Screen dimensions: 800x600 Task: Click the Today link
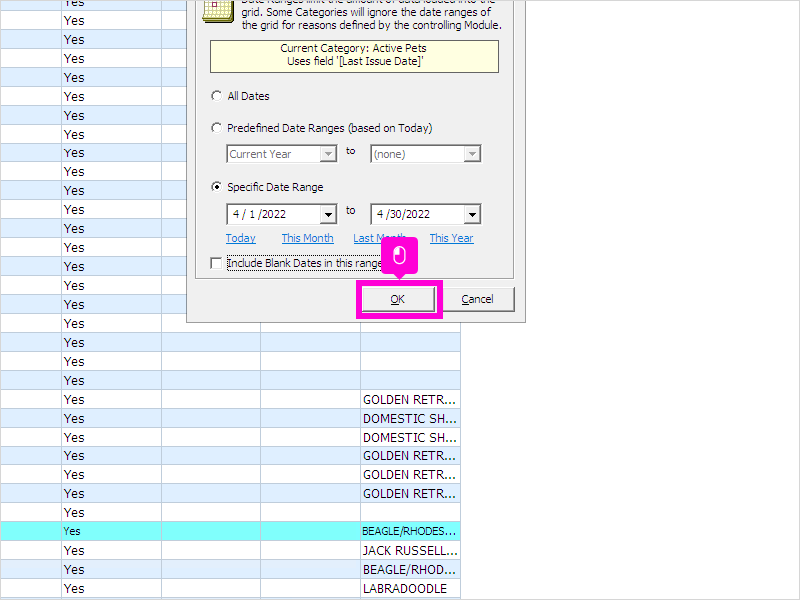click(241, 238)
